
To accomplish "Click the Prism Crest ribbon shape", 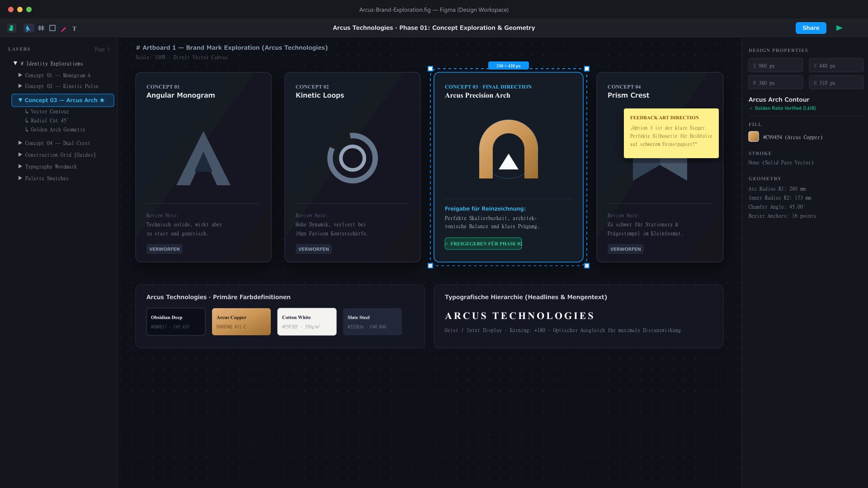I will click(660, 169).
